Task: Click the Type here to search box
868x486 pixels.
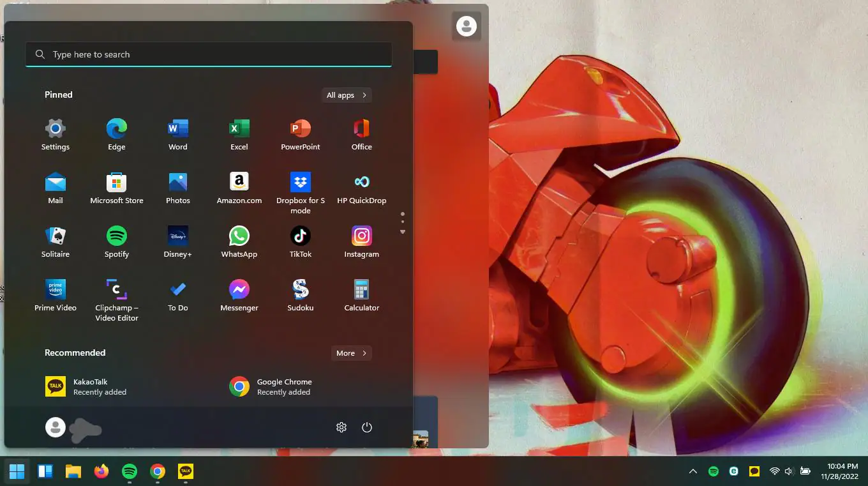Action: (x=208, y=55)
